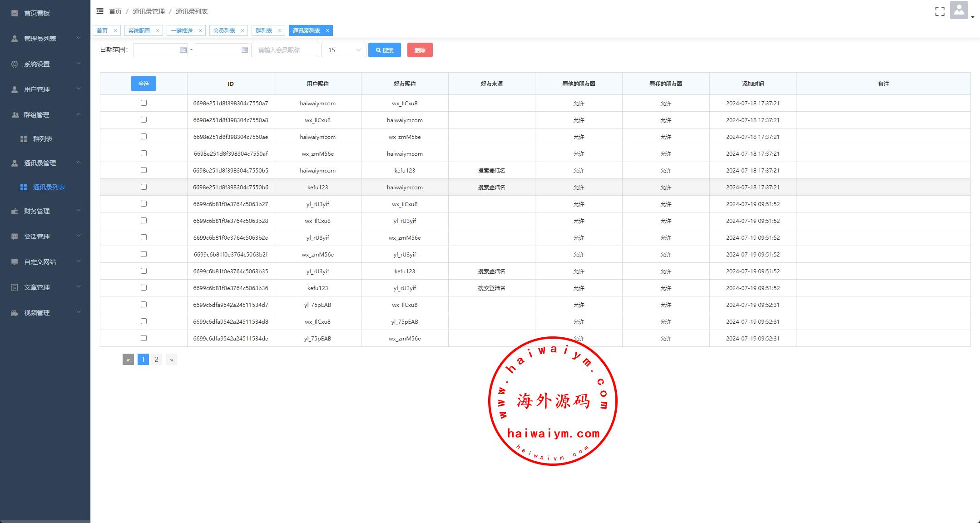Screen dimensions: 980x523
Task: Collapse the 通讯录管理 sidebar section
Action: [45, 163]
